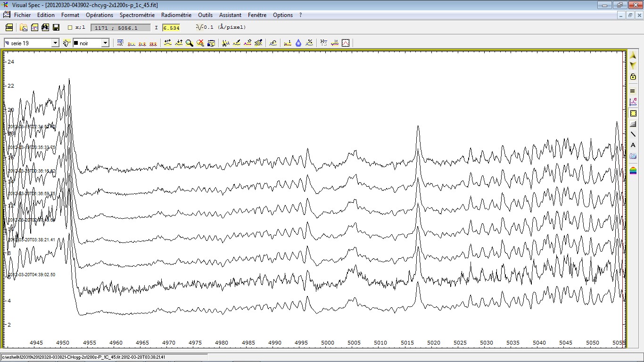This screenshot has height=362, width=644.
Task: Toggle the equals sign icon in sidebar
Action: [633, 91]
